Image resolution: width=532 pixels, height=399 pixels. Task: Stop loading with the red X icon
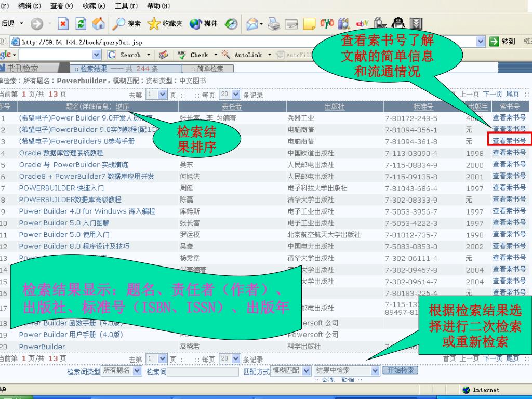point(63,24)
